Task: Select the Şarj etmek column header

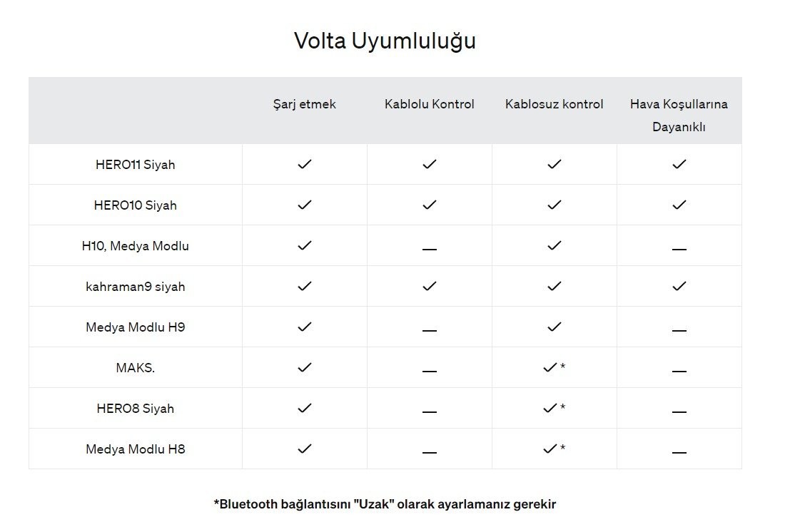Action: pyautogui.click(x=305, y=104)
